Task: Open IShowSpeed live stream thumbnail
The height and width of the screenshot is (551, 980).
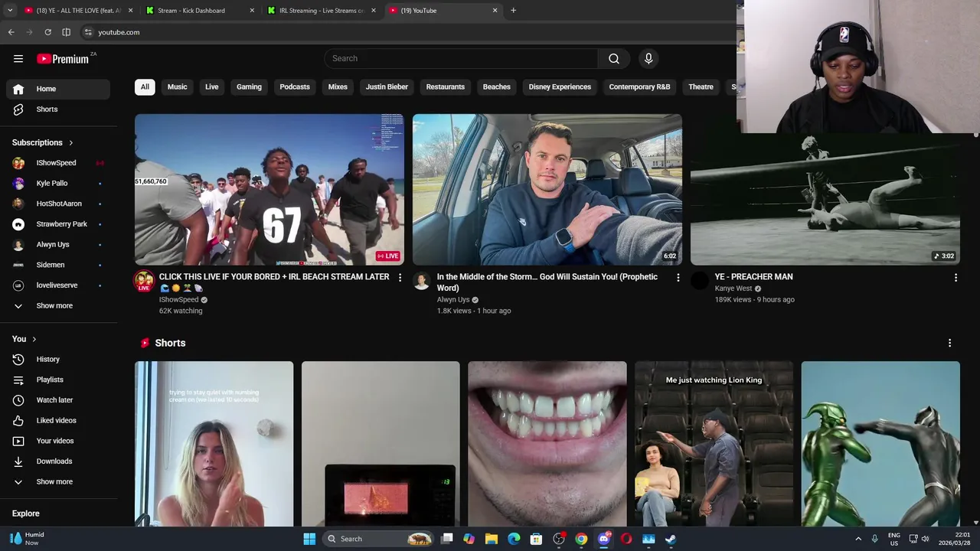Action: point(269,190)
